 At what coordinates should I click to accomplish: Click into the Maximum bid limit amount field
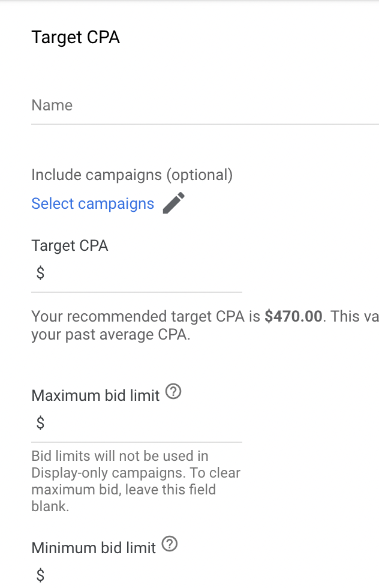[137, 424]
